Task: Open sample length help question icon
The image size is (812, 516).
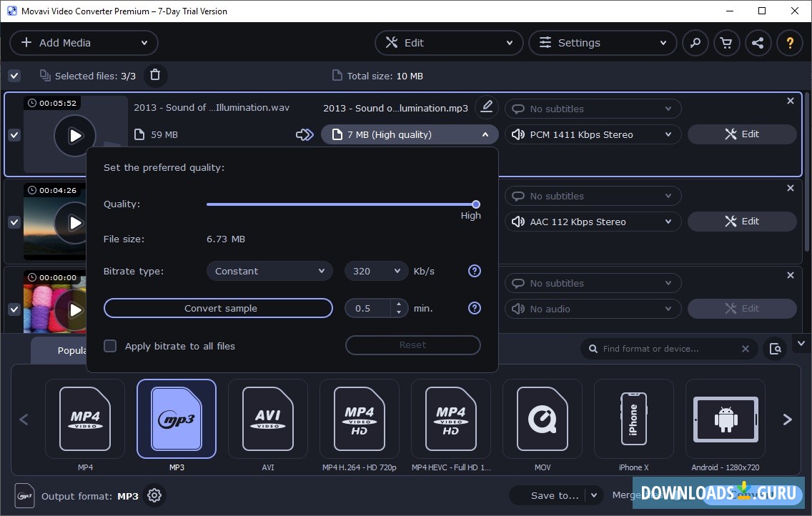Action: [475, 309]
